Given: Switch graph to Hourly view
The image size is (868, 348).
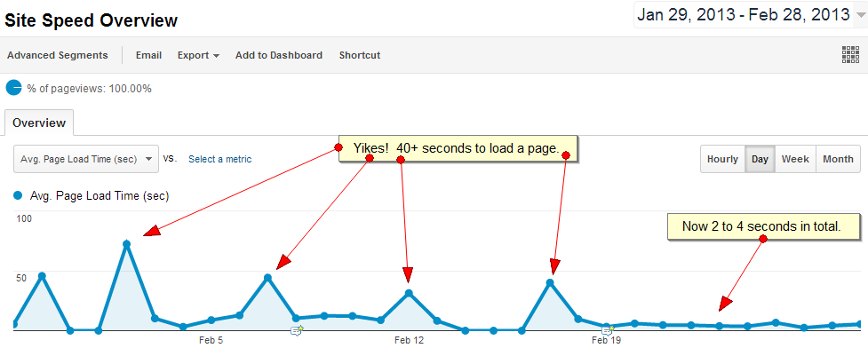Looking at the screenshot, I should click(x=722, y=159).
